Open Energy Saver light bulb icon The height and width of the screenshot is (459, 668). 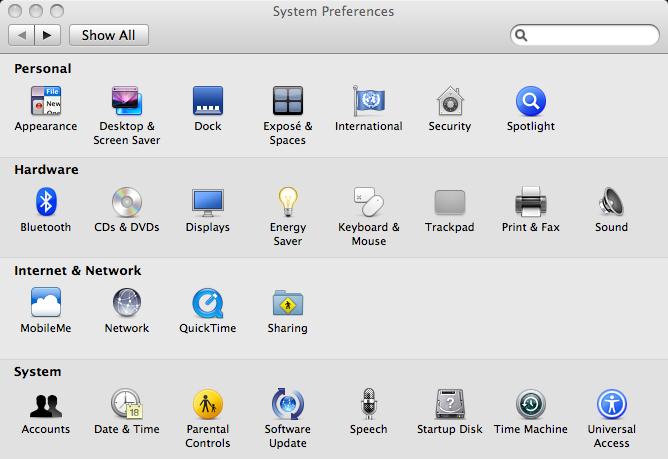[288, 202]
